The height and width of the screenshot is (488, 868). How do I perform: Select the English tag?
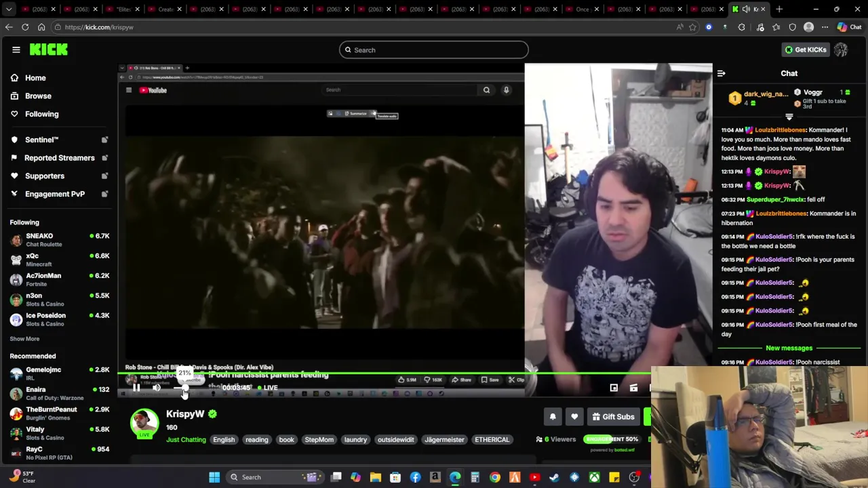[x=224, y=440]
